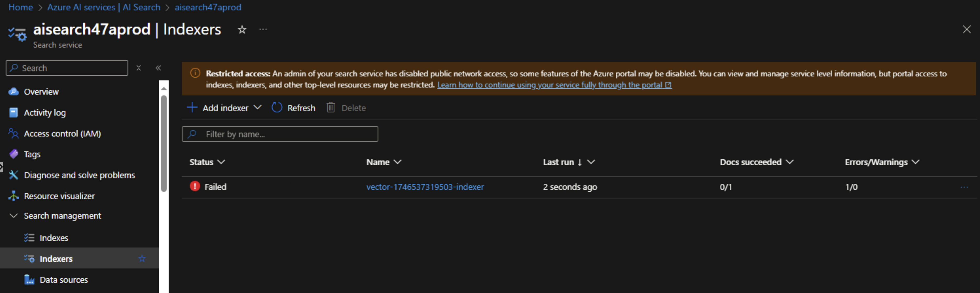Click the Overview cloud icon
The image size is (980, 293).
pyautogui.click(x=14, y=92)
